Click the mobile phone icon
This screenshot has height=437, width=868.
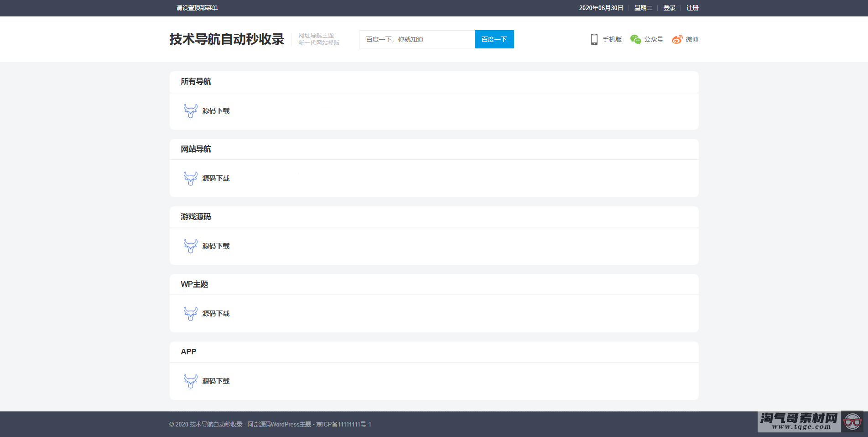click(x=594, y=39)
